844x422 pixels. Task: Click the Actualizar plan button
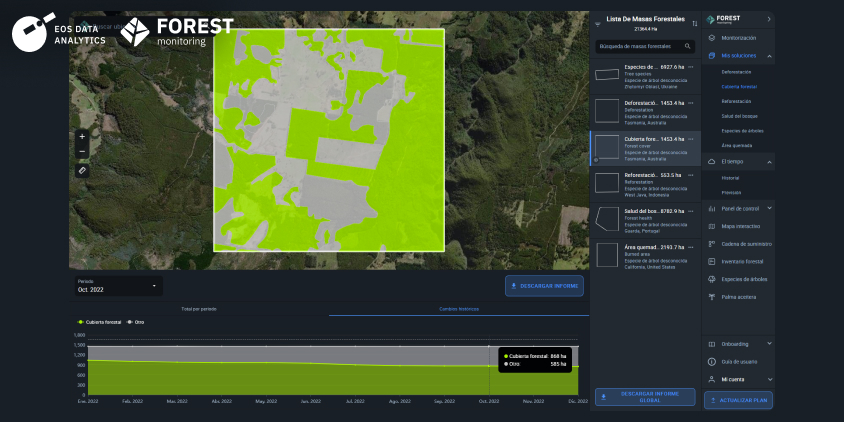(738, 400)
